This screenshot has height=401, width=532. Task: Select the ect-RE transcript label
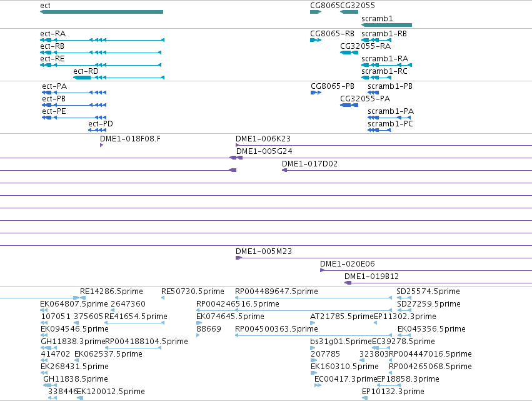point(53,59)
